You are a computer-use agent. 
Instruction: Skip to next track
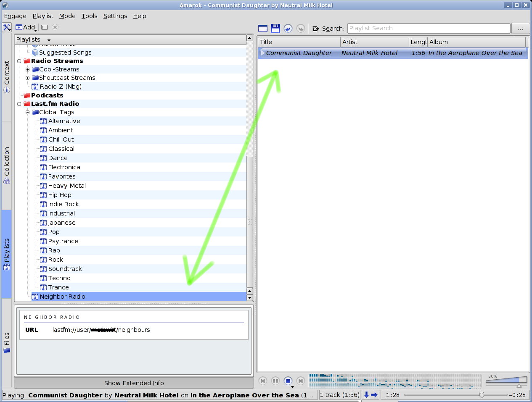tap(301, 381)
